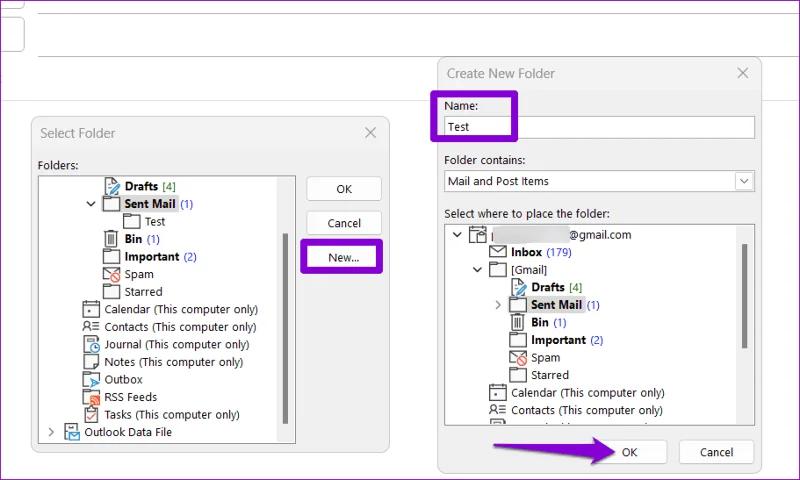
Task: Click the Name input field containing Test
Action: [x=599, y=127]
